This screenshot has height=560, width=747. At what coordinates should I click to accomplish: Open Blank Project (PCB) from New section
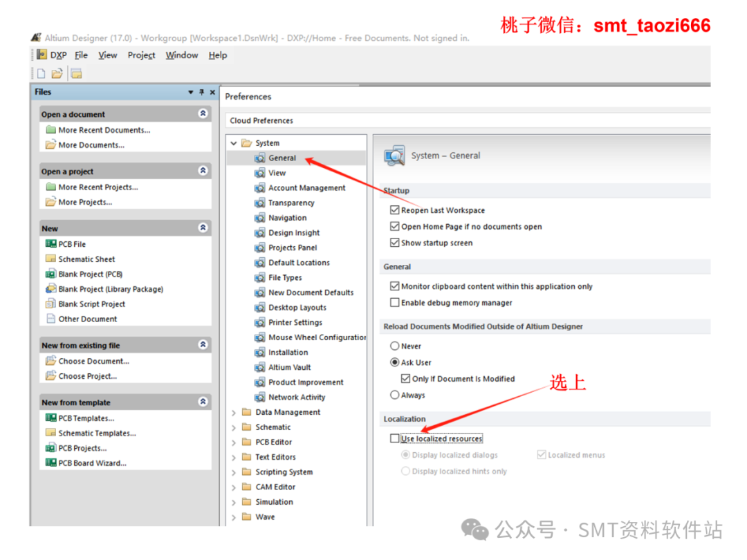point(50,274)
